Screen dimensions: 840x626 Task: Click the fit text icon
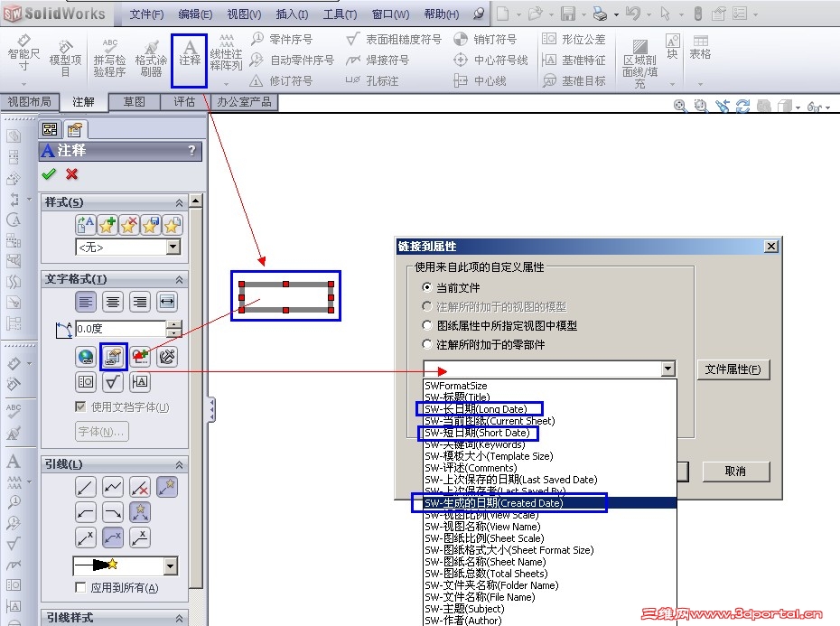167,303
